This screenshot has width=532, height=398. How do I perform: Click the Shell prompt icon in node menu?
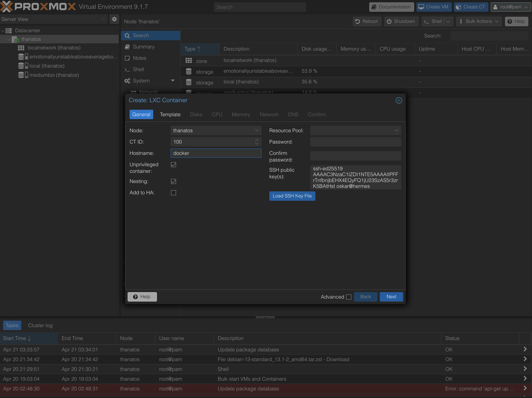tap(127, 70)
